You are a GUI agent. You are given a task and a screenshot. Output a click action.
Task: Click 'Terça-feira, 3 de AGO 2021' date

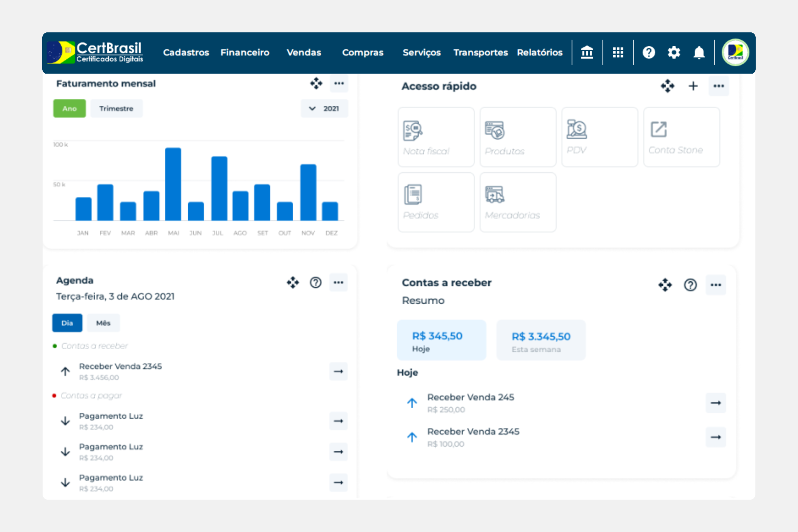click(x=115, y=297)
